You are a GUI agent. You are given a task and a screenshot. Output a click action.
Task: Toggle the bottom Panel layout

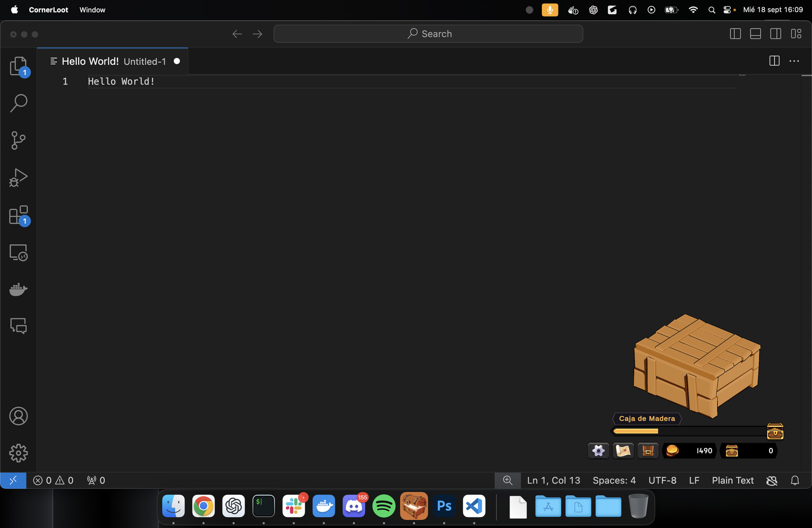755,33
